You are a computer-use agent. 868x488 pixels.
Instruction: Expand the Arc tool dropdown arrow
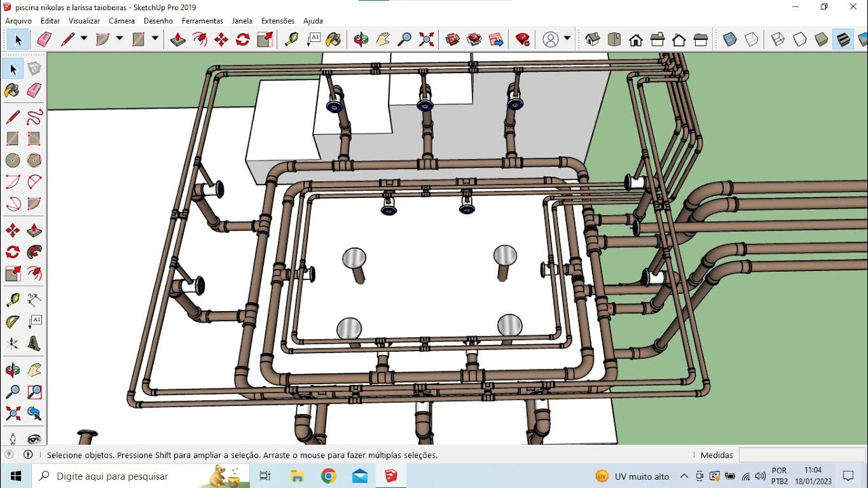[119, 39]
